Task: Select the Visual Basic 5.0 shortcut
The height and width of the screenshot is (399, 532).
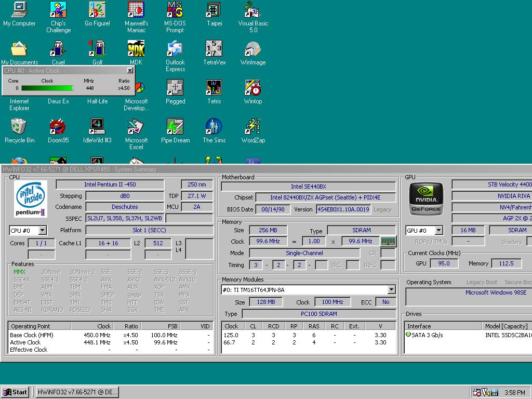Action: 252,10
